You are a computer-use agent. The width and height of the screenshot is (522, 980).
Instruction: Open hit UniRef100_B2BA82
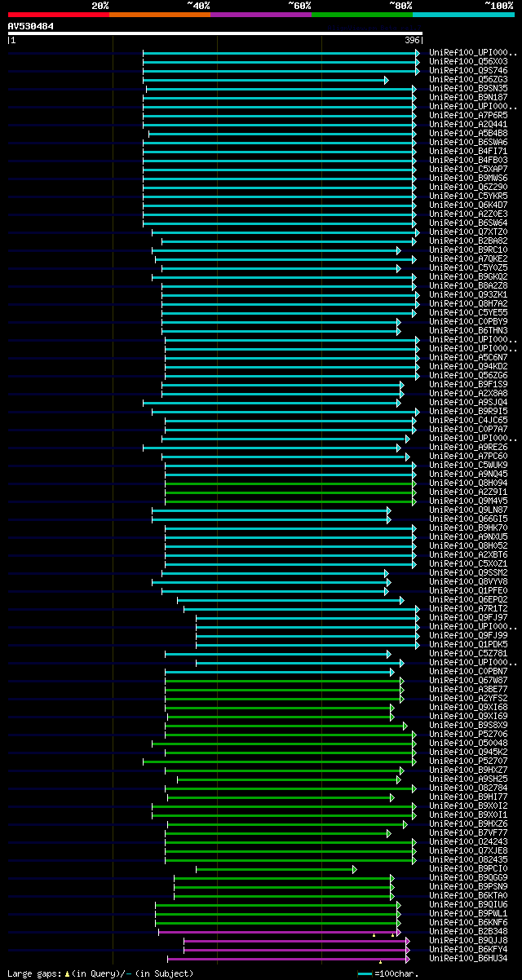(x=468, y=241)
